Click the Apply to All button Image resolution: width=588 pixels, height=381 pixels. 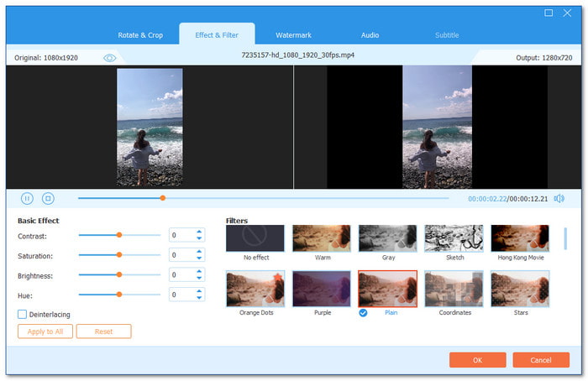pyautogui.click(x=45, y=331)
